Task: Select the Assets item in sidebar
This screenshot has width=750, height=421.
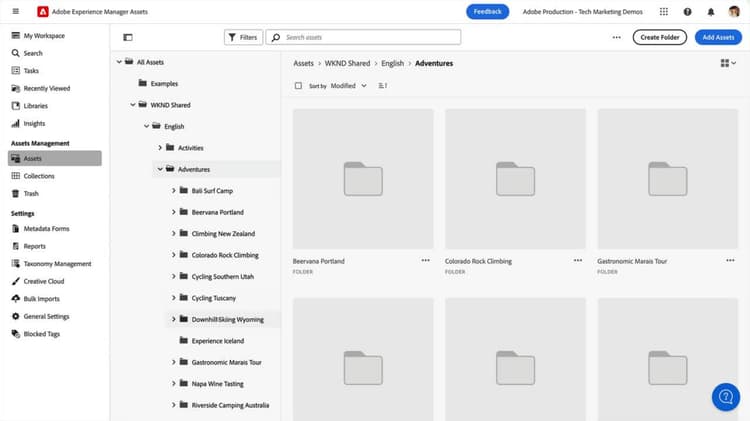Action: [x=55, y=158]
